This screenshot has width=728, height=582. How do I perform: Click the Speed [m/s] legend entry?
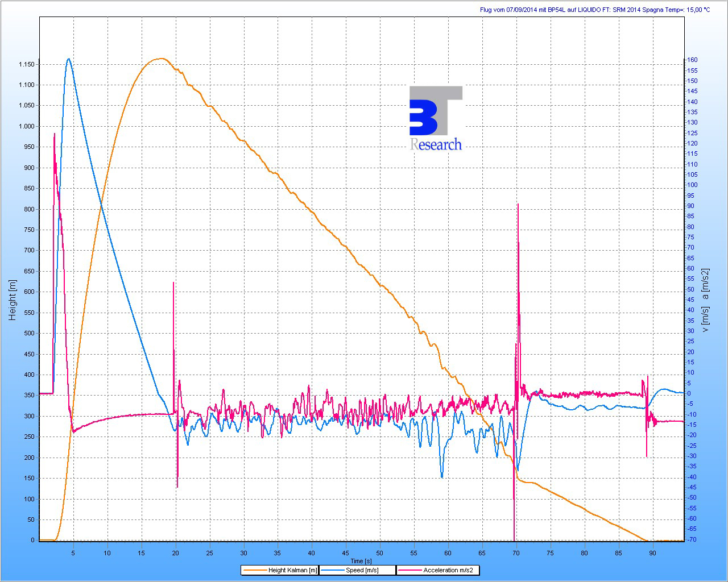[357, 570]
